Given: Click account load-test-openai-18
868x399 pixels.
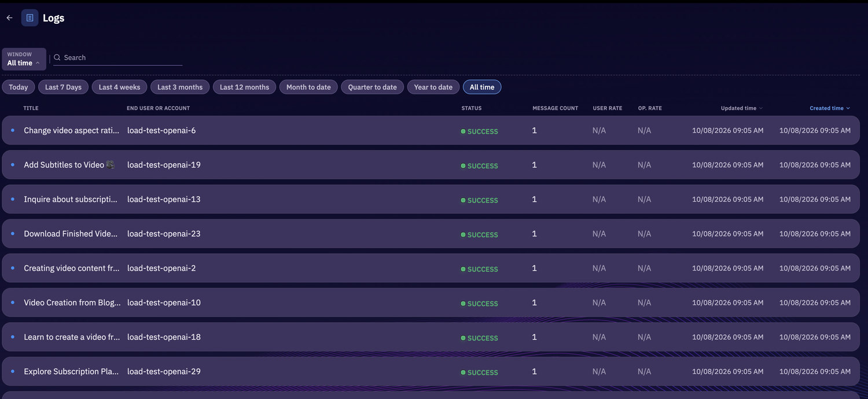Looking at the screenshot, I should (x=164, y=337).
